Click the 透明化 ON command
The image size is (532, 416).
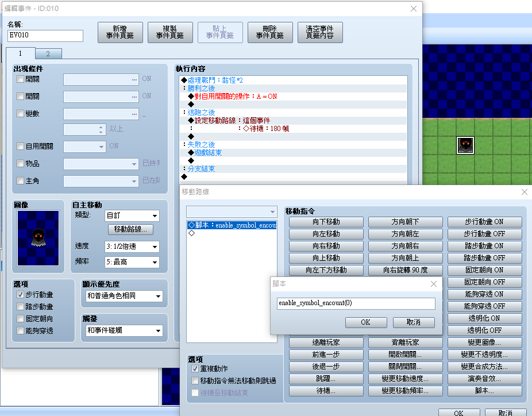484,318
